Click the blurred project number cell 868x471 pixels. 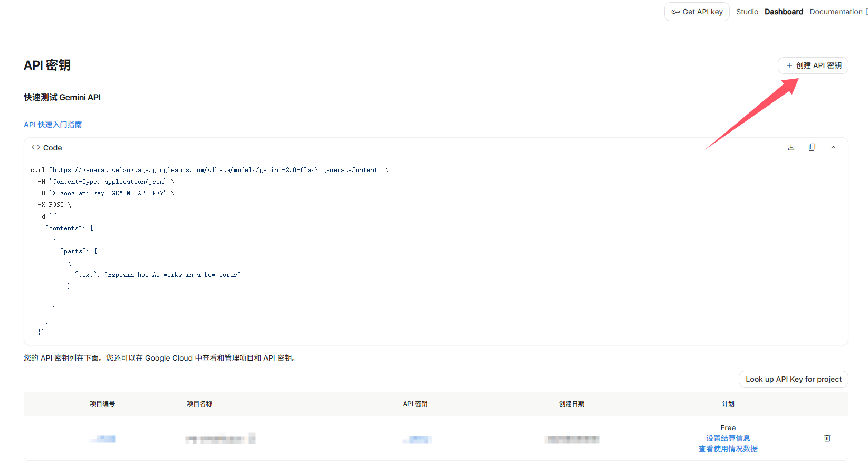tap(102, 439)
